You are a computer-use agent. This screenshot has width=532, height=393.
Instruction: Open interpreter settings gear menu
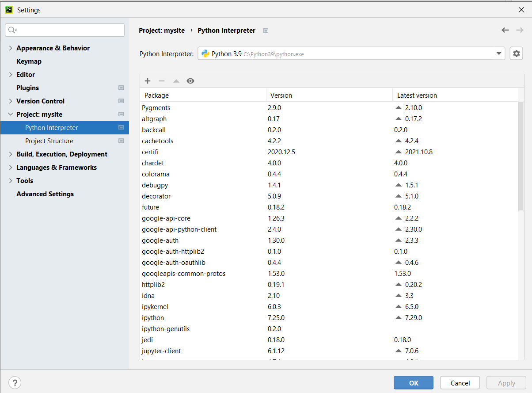(x=516, y=53)
